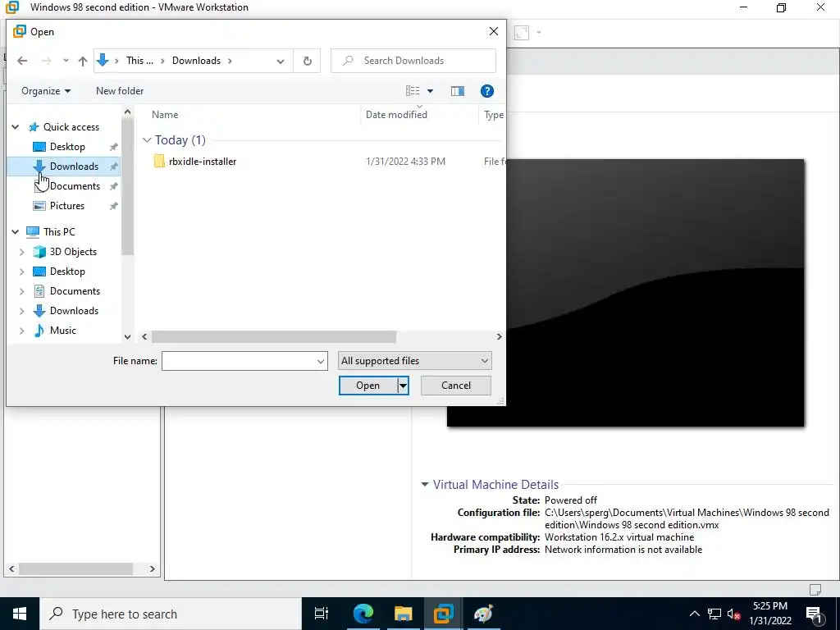The height and width of the screenshot is (630, 840).
Task: Open the File name history dropdown arrow
Action: 321,361
